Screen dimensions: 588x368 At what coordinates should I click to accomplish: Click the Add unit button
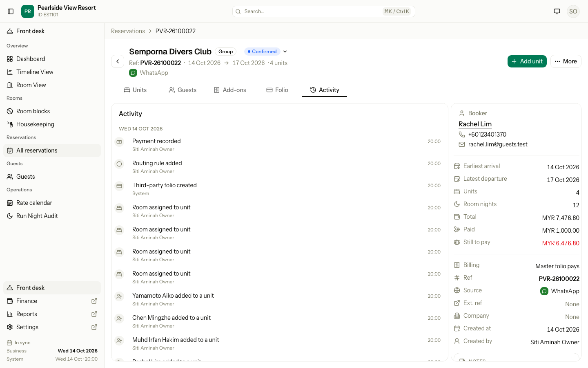527,61
